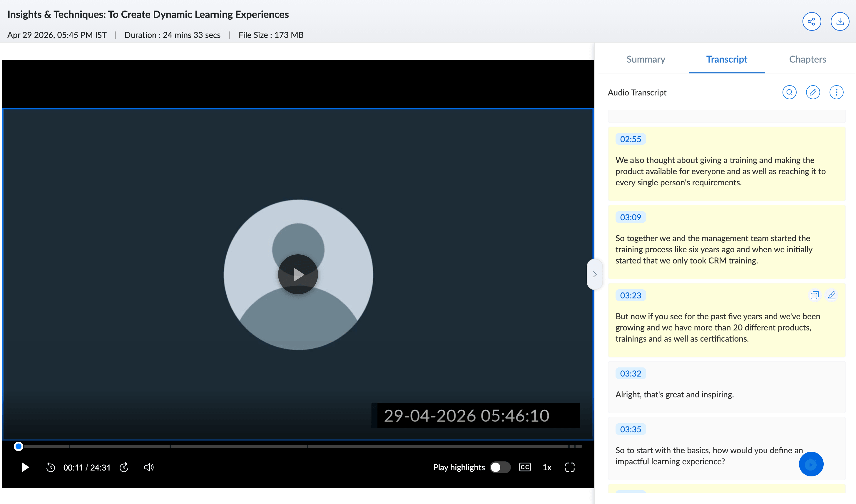Toggle closed captions CC
Screen dimensions: 856x504
pos(525,467)
